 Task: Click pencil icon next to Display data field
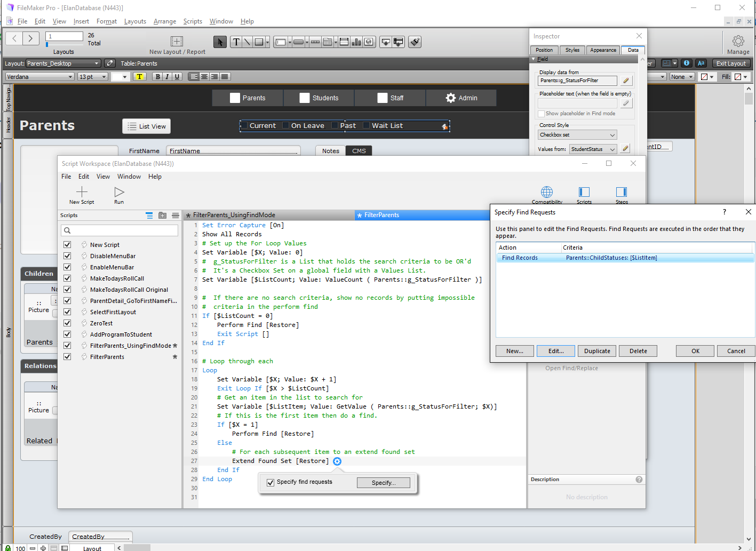click(626, 81)
